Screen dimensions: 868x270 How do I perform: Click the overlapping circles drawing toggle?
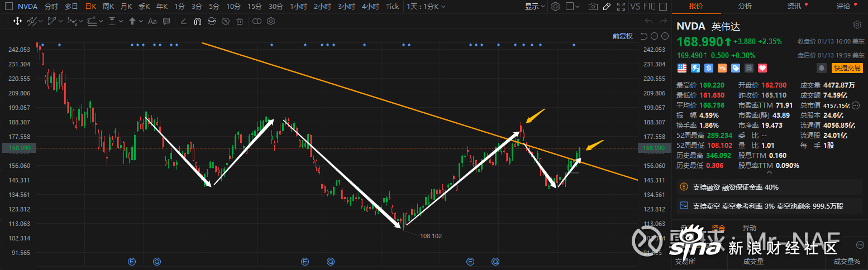257,21
